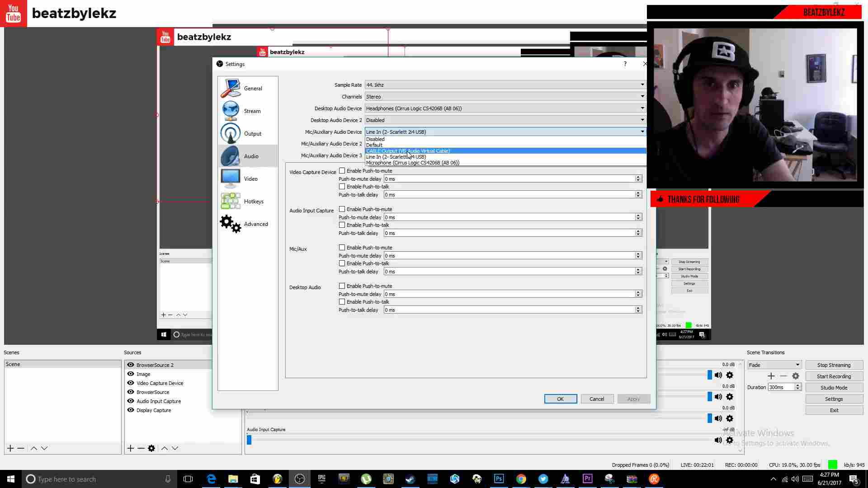The image size is (868, 488).
Task: Enable Push-to-mute for Mic/Aux
Action: pyautogui.click(x=342, y=248)
